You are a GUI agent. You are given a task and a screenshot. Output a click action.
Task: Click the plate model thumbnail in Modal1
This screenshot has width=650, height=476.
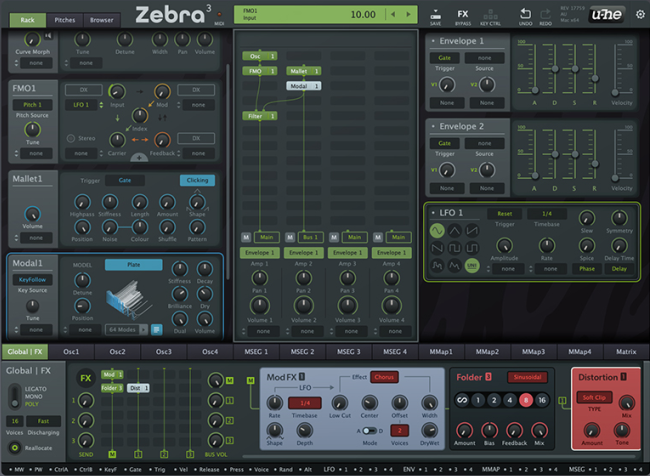129,299
